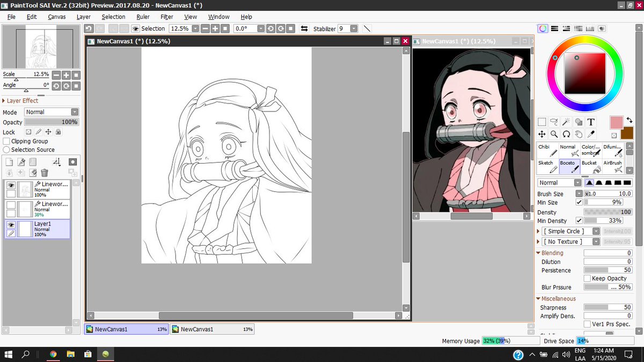This screenshot has width=644, height=362.
Task: Select the Magic Wand tool
Action: (566, 122)
